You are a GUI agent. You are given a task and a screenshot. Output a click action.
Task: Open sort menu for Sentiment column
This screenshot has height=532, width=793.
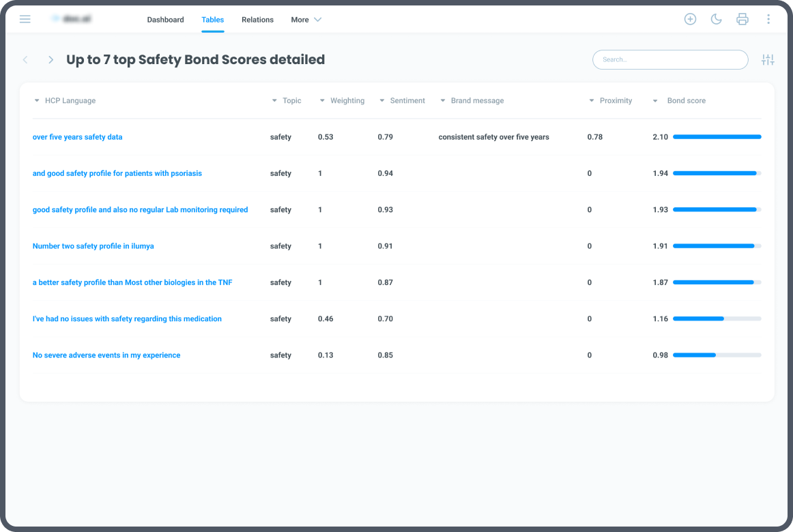click(382, 100)
